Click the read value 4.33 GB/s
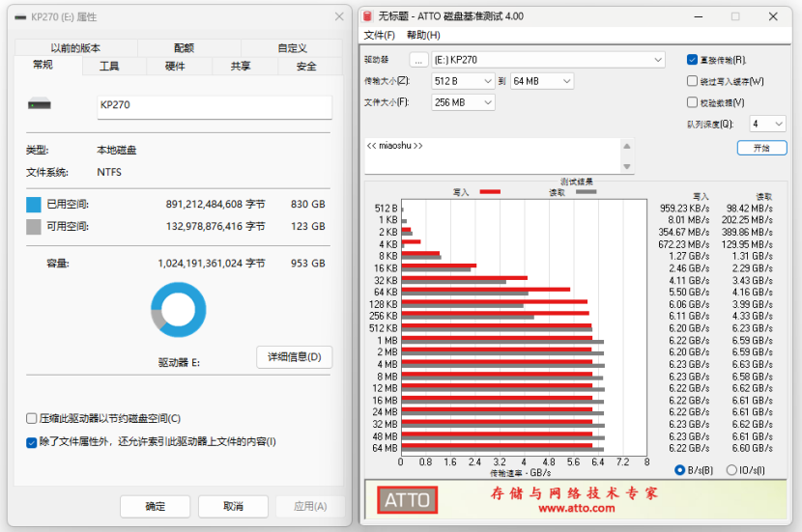The image size is (802, 532). pyautogui.click(x=752, y=317)
